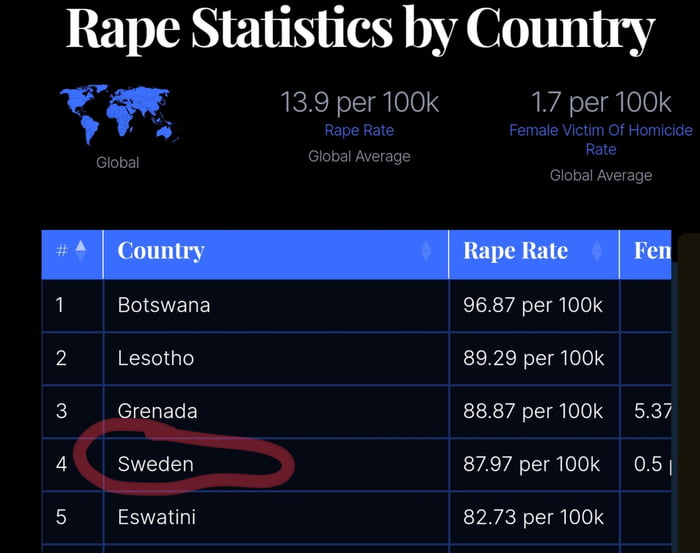Sort table by the # column arrows
Viewport: 700px width, 553px height.
[81, 250]
